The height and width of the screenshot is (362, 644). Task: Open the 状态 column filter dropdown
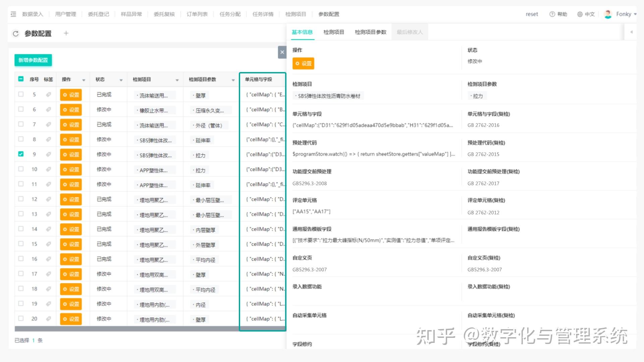pyautogui.click(x=121, y=80)
